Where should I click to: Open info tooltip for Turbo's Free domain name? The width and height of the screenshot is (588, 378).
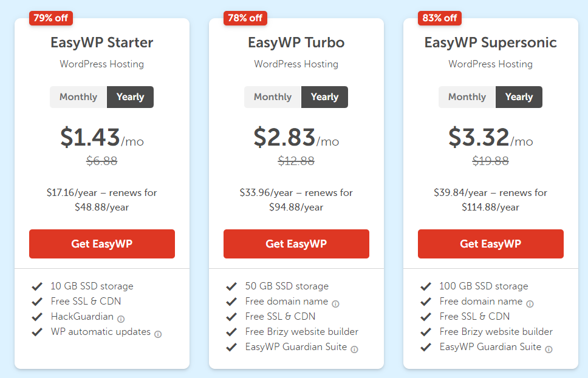[337, 302]
